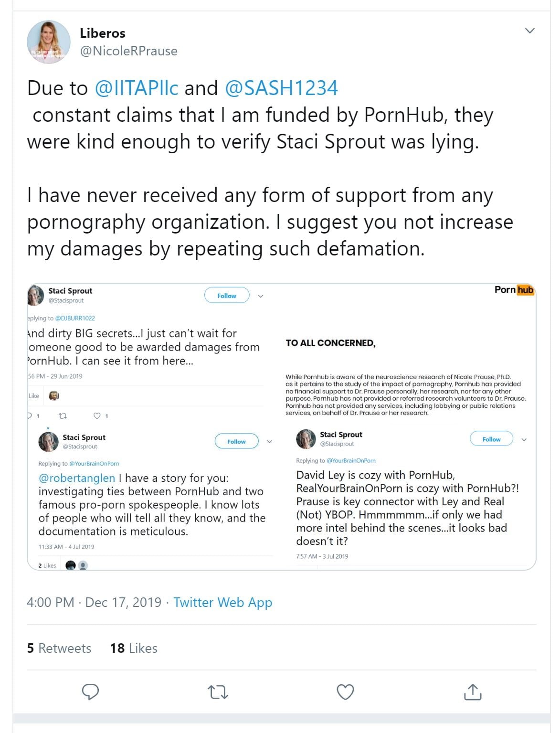Viewport: 560px width, 733px height.
Task: Open the @SASH1234 mention link
Action: pyautogui.click(x=281, y=88)
